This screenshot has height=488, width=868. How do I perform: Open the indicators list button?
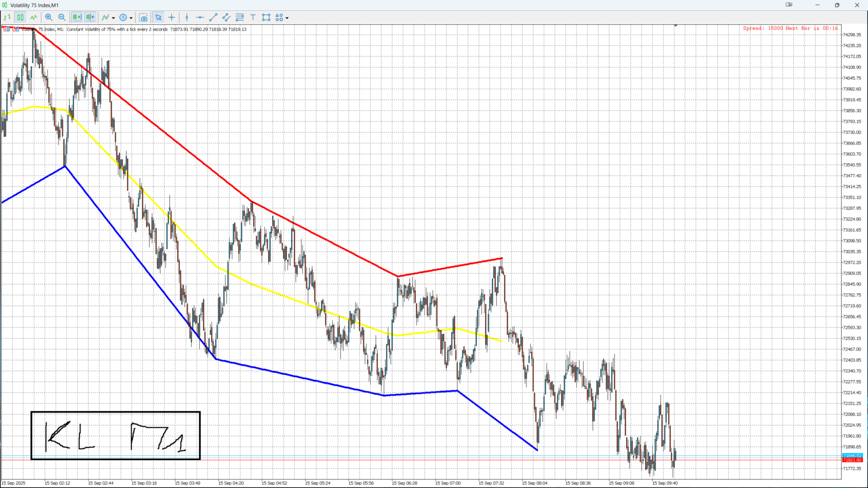coord(105,18)
